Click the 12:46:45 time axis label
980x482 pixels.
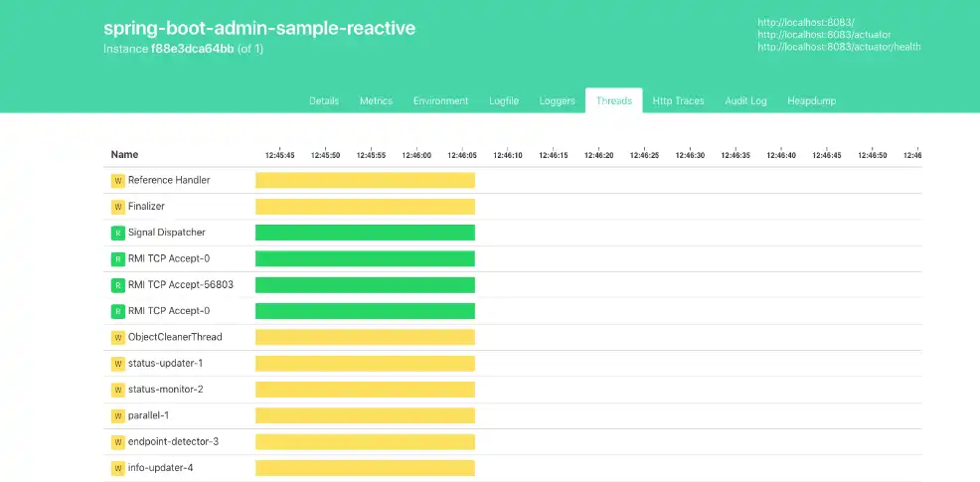tap(827, 156)
